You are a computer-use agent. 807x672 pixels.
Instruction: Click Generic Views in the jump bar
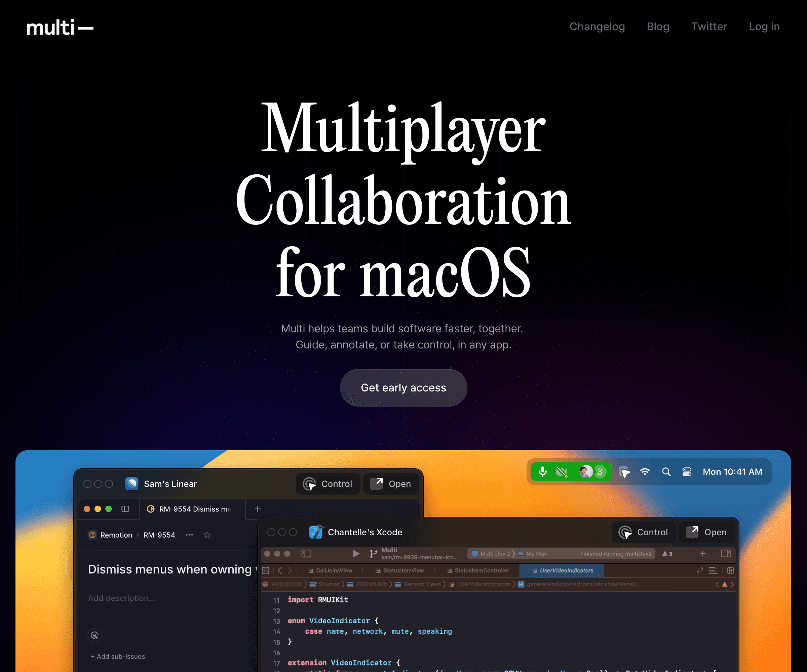pyautogui.click(x=418, y=584)
